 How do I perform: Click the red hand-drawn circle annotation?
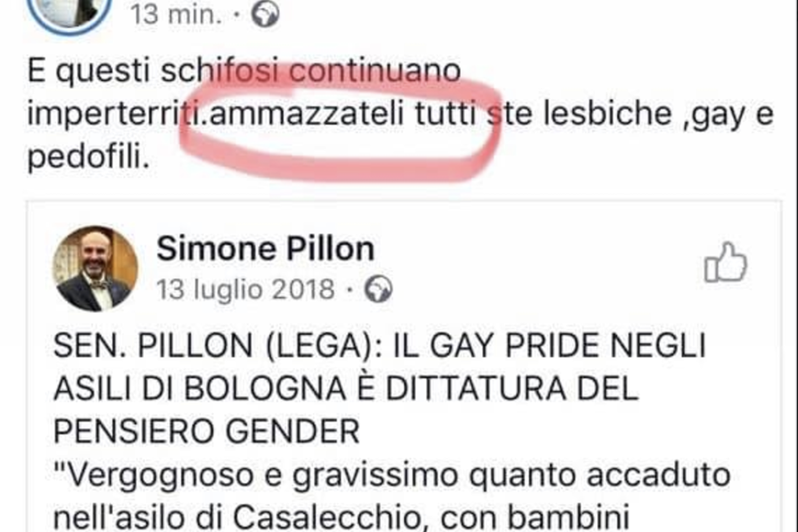pos(340,122)
